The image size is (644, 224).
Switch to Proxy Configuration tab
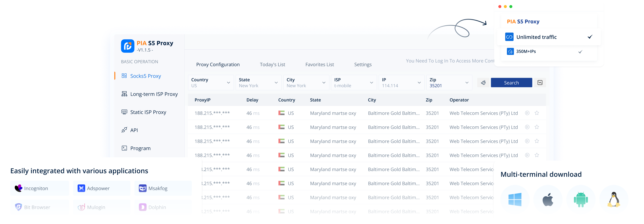(218, 65)
